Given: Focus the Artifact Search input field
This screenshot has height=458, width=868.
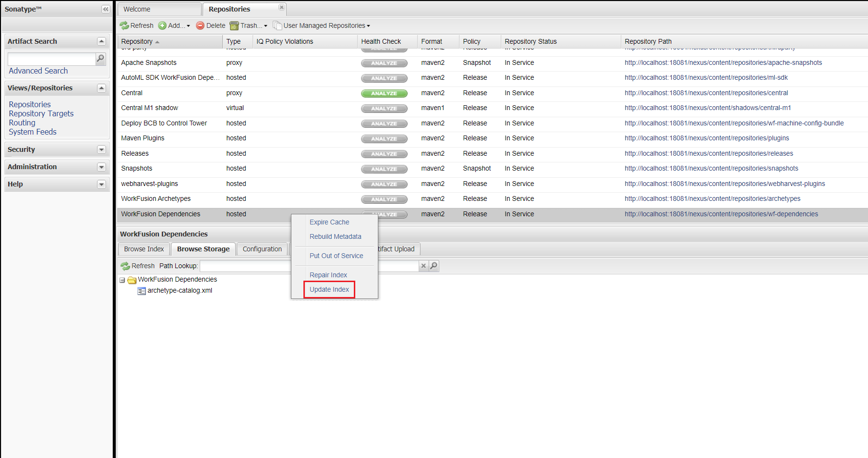Looking at the screenshot, I should click(x=52, y=59).
